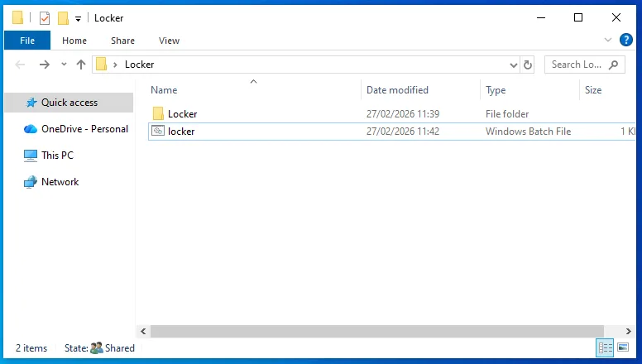Screen dimensions: 642x364
Task: Select the Locker folder row
Action: tap(391, 114)
